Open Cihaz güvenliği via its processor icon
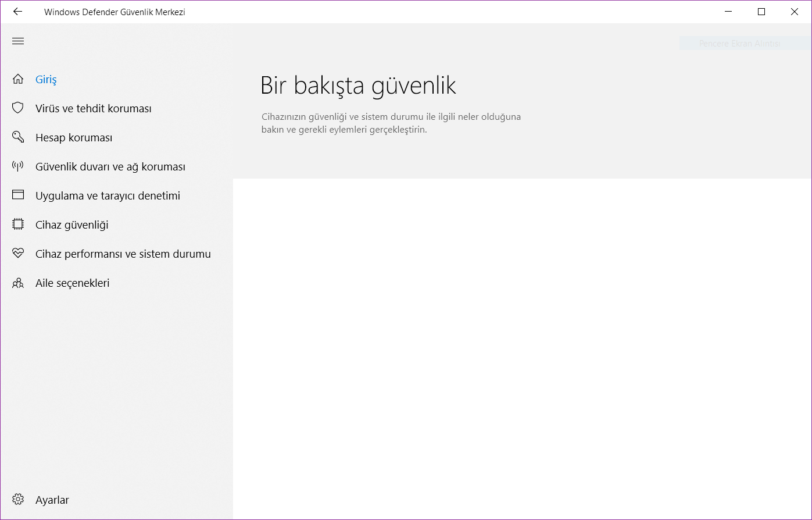The image size is (812, 520). [17, 224]
